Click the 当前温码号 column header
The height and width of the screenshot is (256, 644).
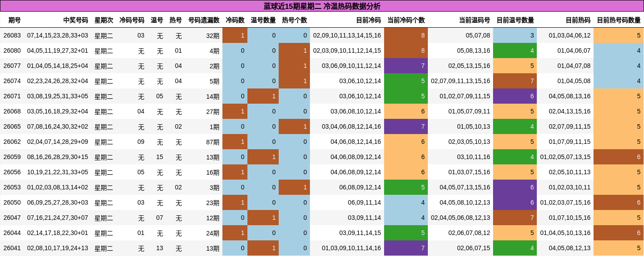coord(474,20)
